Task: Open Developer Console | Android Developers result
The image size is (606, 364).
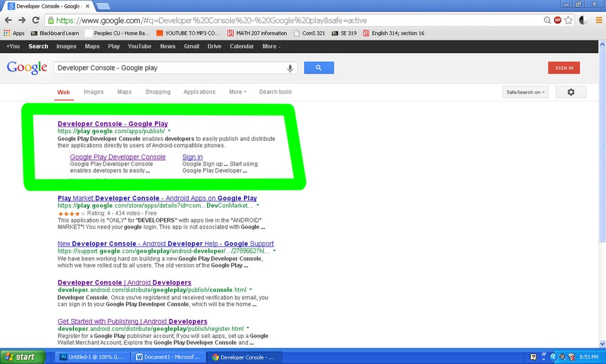Action: 124,282
